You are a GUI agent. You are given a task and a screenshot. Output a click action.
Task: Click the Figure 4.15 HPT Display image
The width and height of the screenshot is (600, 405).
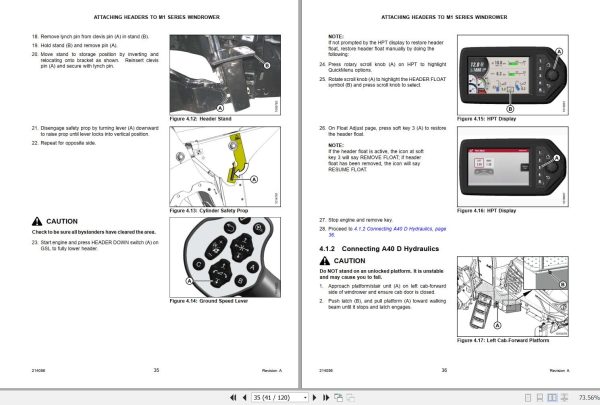click(513, 75)
